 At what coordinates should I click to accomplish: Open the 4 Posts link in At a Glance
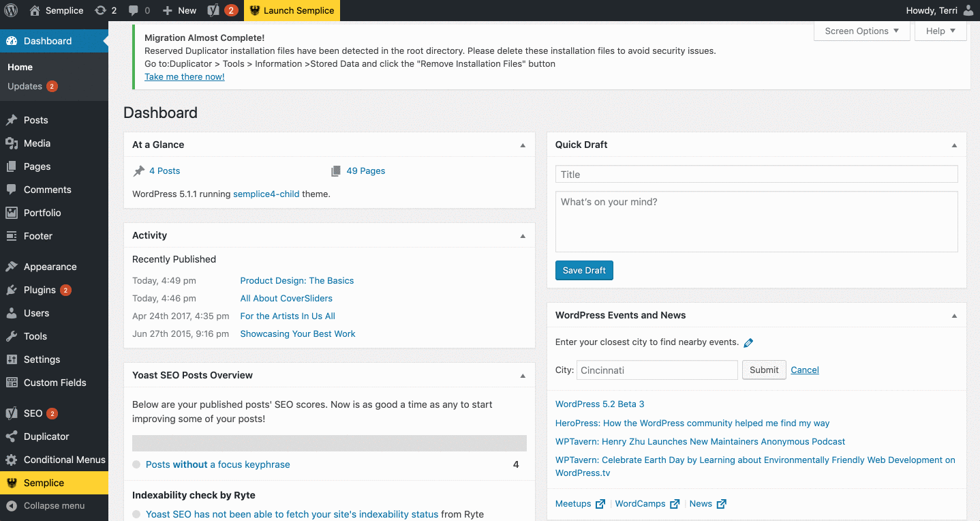click(164, 170)
